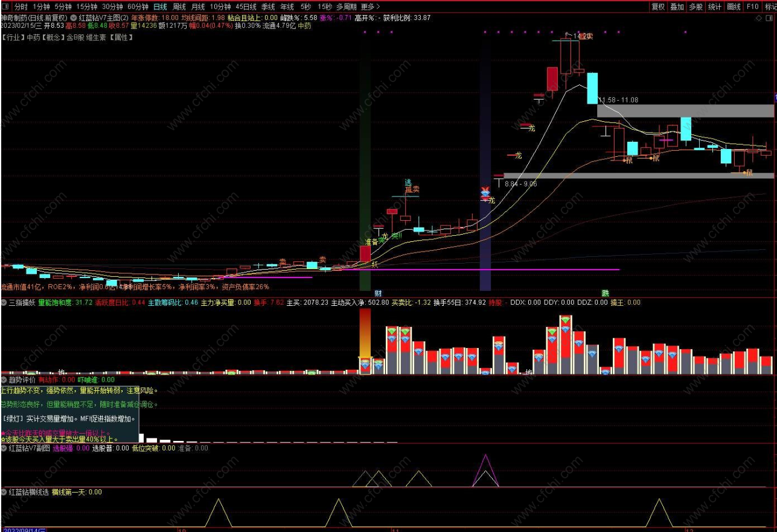Viewport: 777px width, 532px height.
Task: Click the 【属性】 attribute tag
Action: (121, 37)
